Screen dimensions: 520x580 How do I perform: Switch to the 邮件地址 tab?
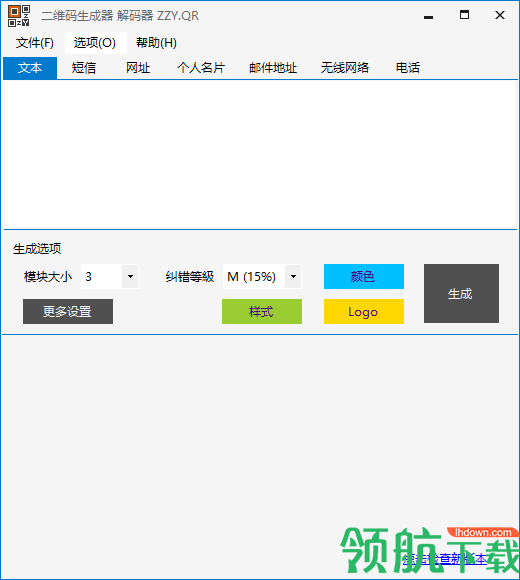point(273,68)
